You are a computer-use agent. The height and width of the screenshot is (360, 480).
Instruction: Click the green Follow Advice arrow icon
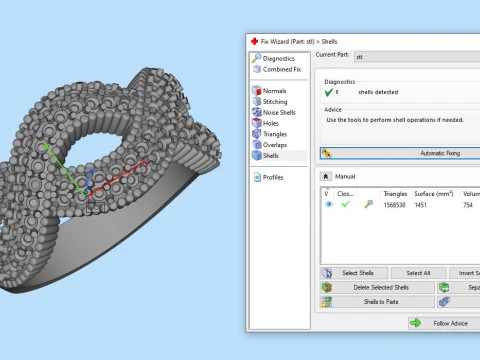click(x=416, y=323)
